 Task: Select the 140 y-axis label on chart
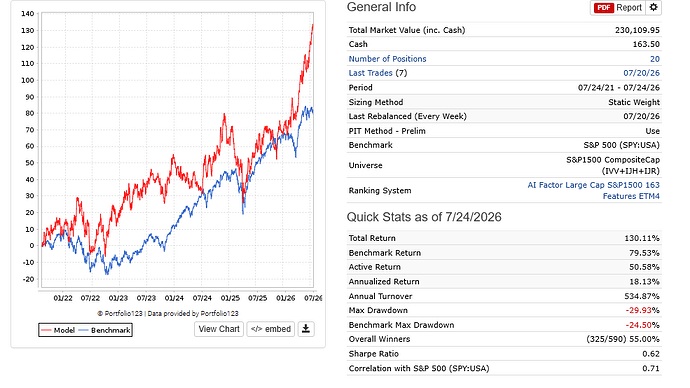[27, 14]
